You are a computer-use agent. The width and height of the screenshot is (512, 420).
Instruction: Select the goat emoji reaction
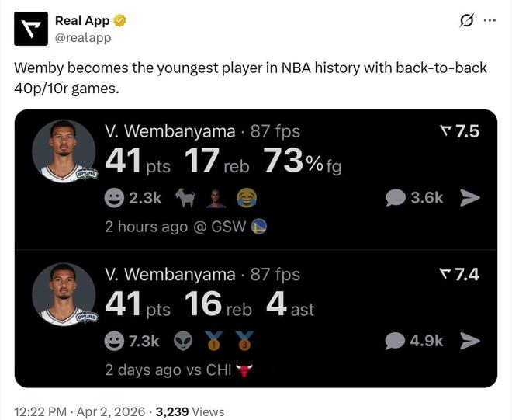186,199
